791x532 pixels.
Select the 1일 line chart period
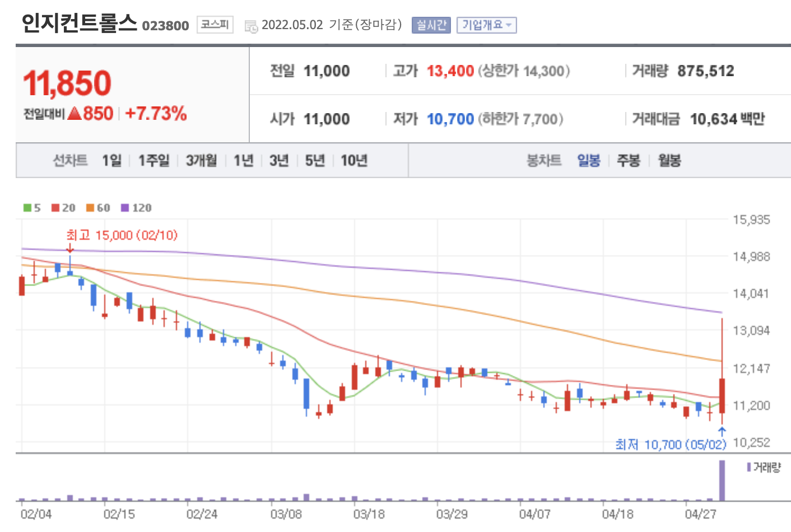coord(111,161)
